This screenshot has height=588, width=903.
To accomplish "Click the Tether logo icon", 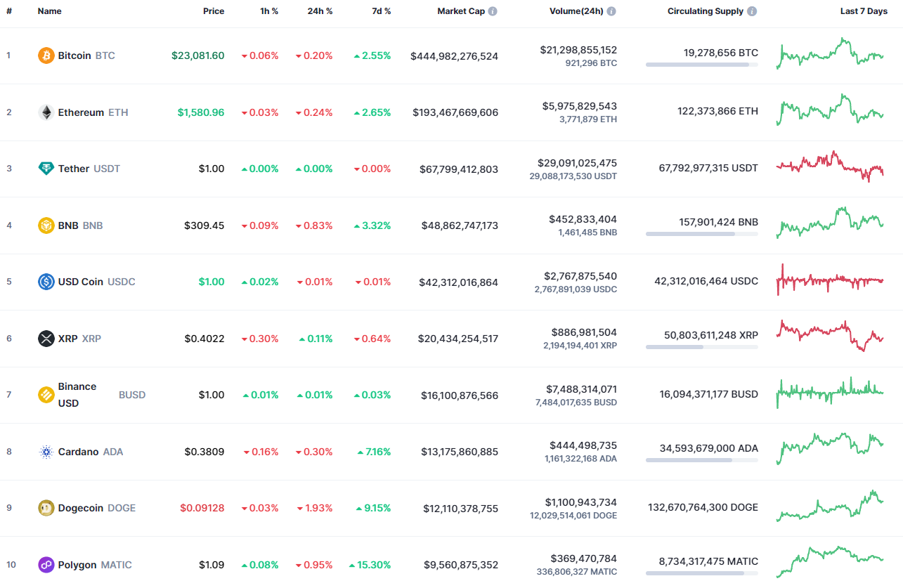I will (x=45, y=169).
